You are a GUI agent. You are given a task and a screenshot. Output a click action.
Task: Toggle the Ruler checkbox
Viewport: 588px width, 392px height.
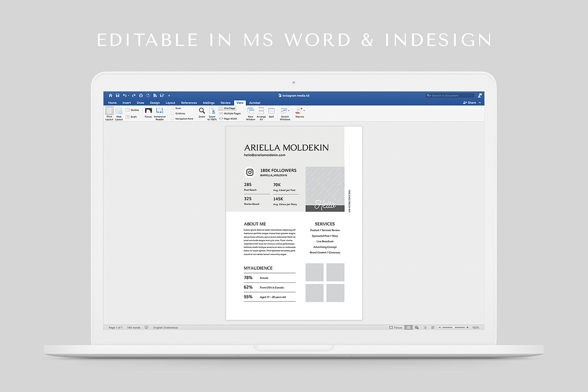[172, 108]
